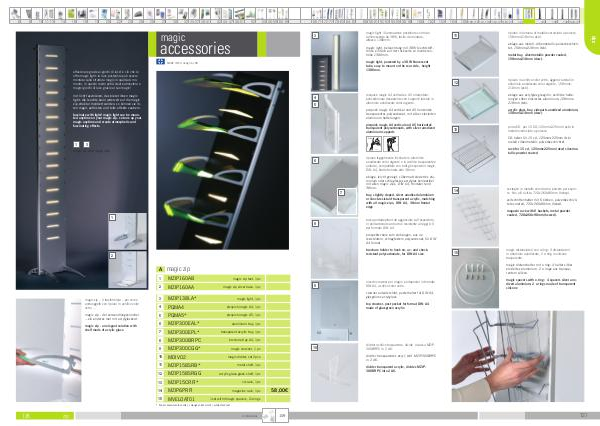The image size is (600, 426).
Task: Click number marker 1 on dark left page
Action: tap(74, 145)
